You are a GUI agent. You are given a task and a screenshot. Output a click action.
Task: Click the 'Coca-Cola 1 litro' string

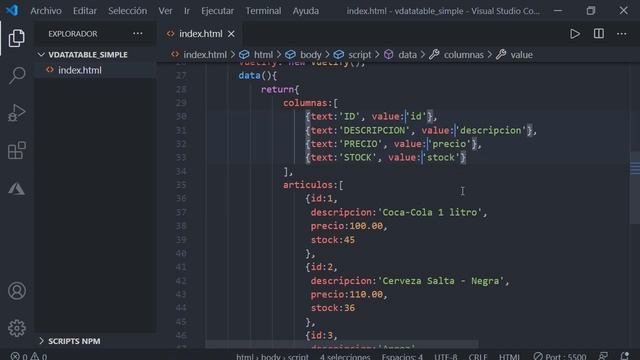pyautogui.click(x=430, y=212)
